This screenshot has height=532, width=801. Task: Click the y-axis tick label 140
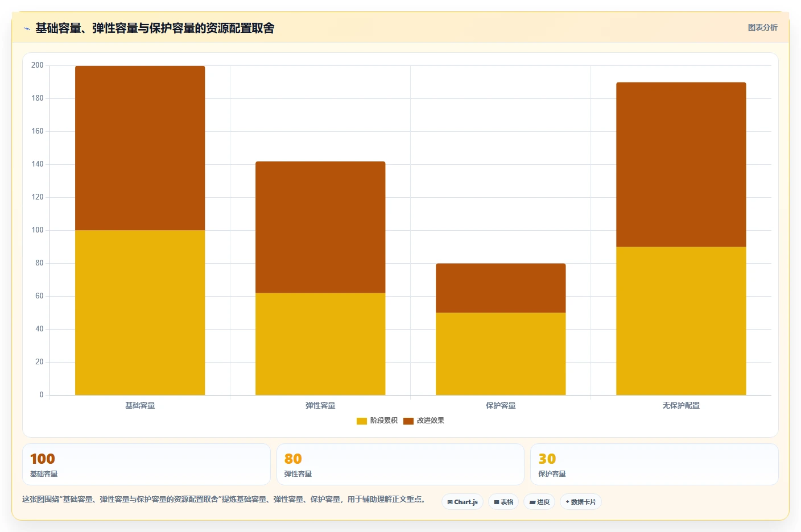point(38,164)
